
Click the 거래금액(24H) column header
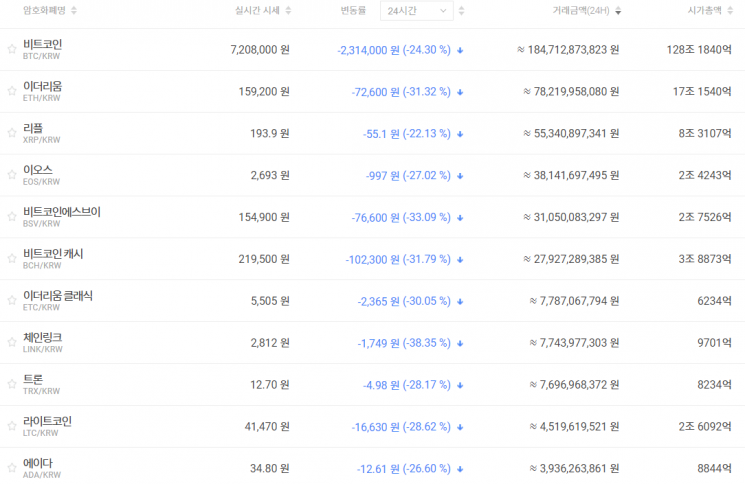click(581, 10)
